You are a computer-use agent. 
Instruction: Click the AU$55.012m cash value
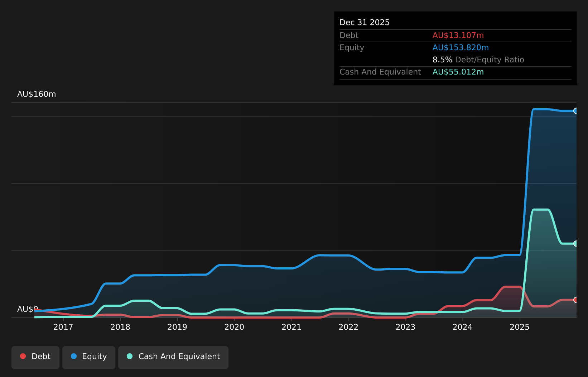[458, 72]
